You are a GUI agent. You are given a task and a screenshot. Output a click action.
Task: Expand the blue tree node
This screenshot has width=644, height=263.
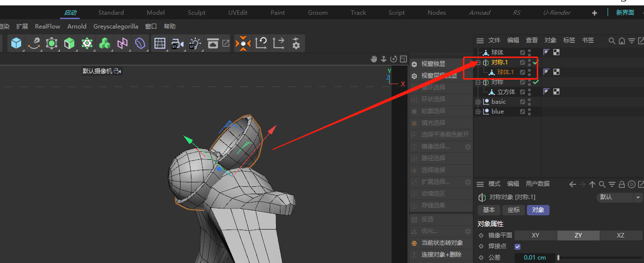[x=478, y=112]
